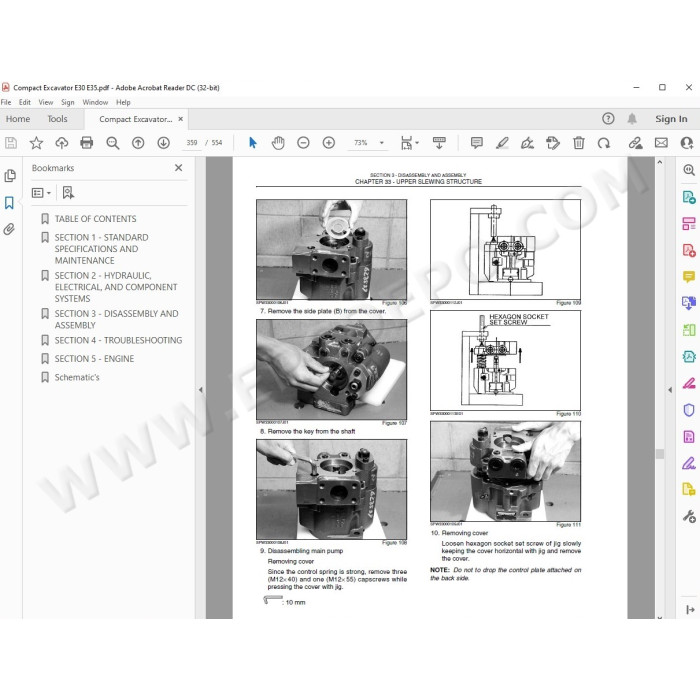Open the TABLE OF CONTENTS bookmark
700x700 pixels.
pyautogui.click(x=95, y=219)
